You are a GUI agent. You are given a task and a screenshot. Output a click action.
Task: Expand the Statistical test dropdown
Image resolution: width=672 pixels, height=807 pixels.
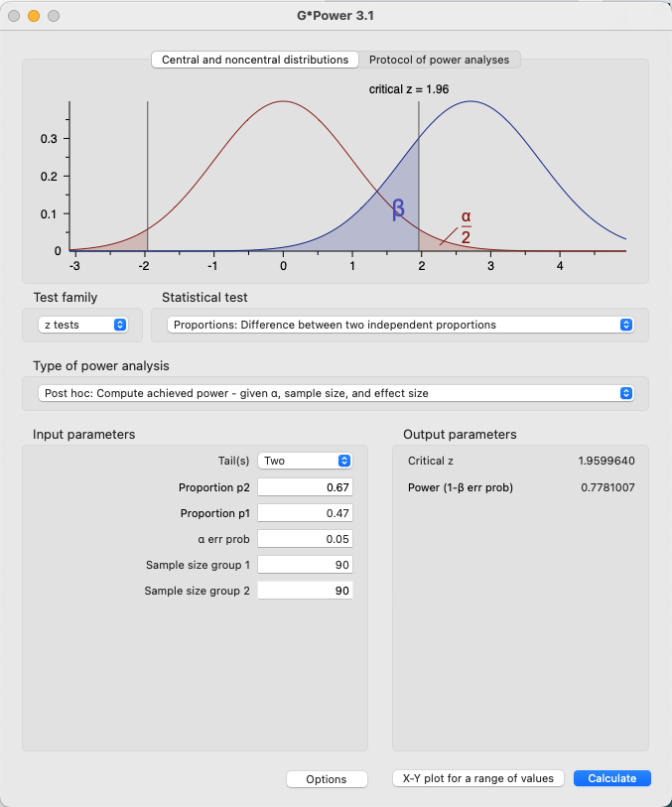pyautogui.click(x=401, y=325)
